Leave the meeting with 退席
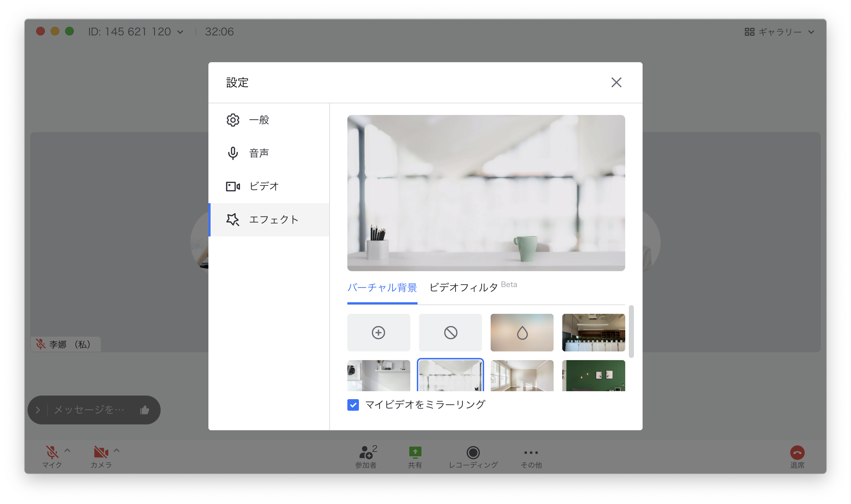The image size is (851, 504). click(x=797, y=457)
